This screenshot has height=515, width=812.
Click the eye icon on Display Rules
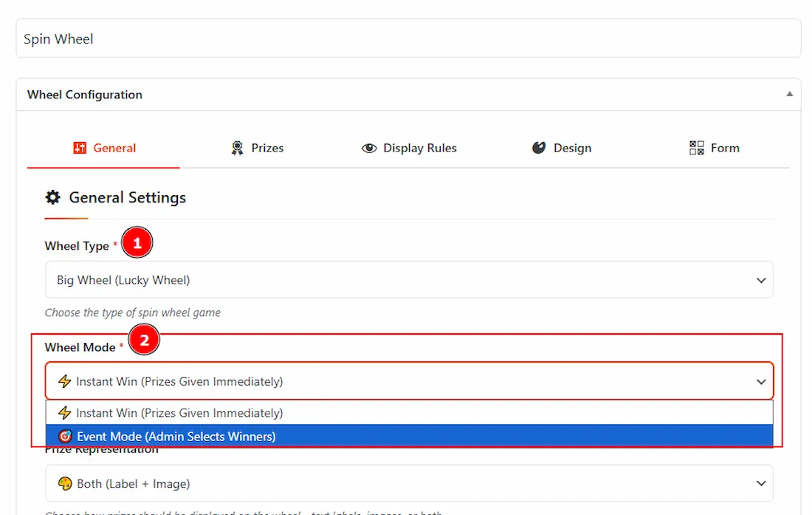(369, 148)
